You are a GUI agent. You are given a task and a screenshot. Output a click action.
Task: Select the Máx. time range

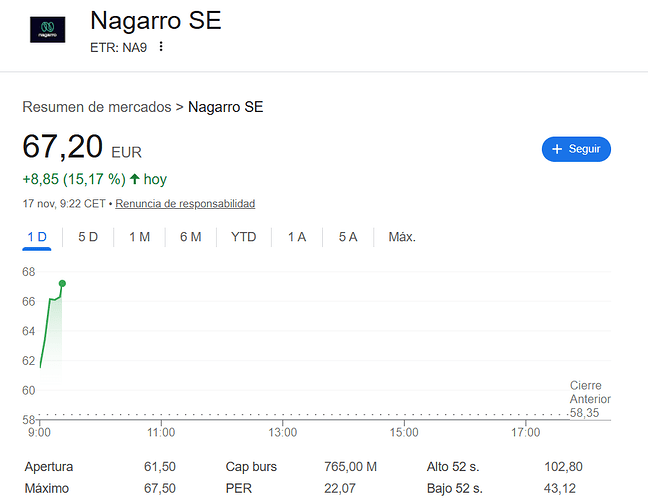(402, 237)
